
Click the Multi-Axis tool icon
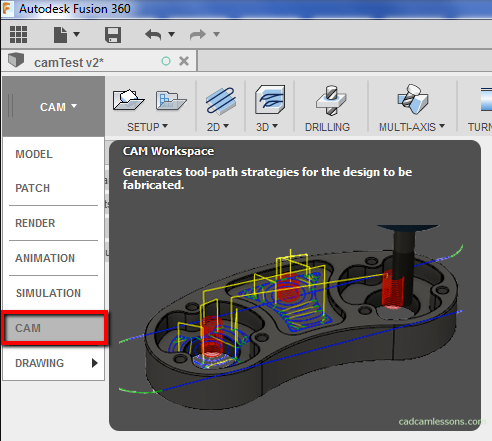tap(413, 99)
